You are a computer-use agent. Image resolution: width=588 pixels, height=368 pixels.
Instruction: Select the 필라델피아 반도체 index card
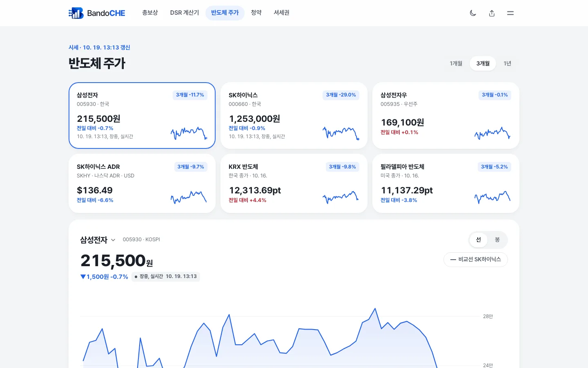[446, 184]
